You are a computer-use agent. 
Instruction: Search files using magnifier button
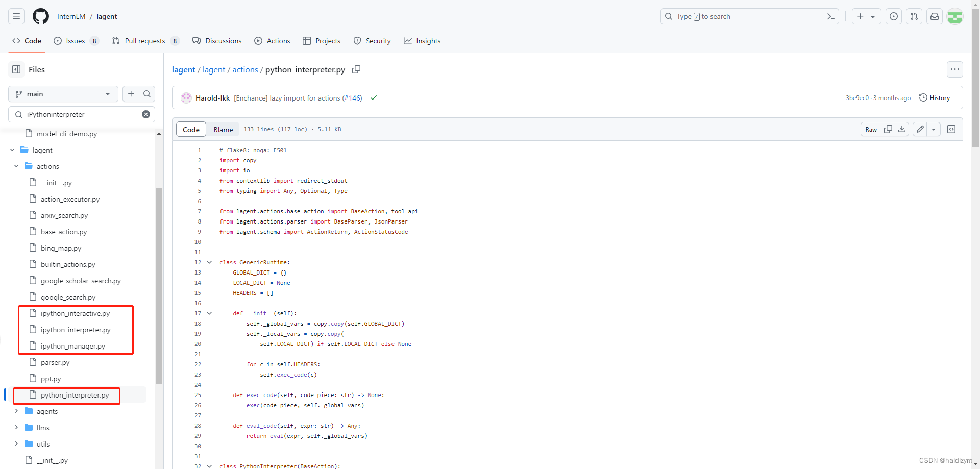(147, 94)
